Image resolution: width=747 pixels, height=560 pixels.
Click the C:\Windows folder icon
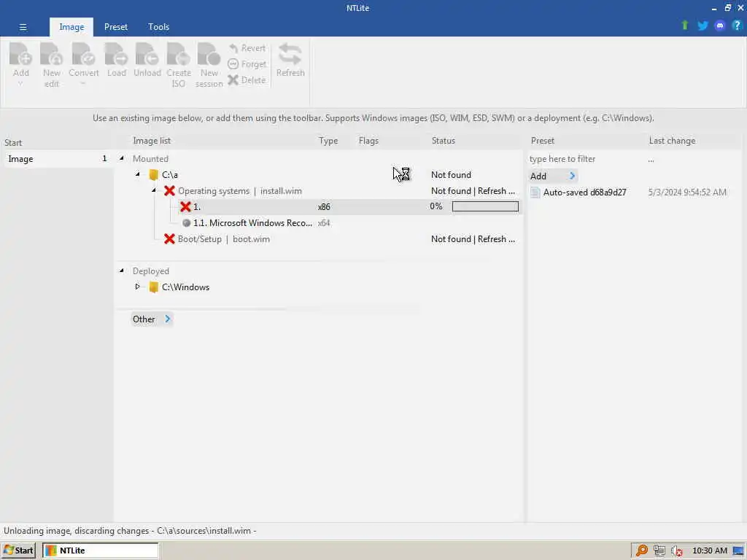pos(153,287)
